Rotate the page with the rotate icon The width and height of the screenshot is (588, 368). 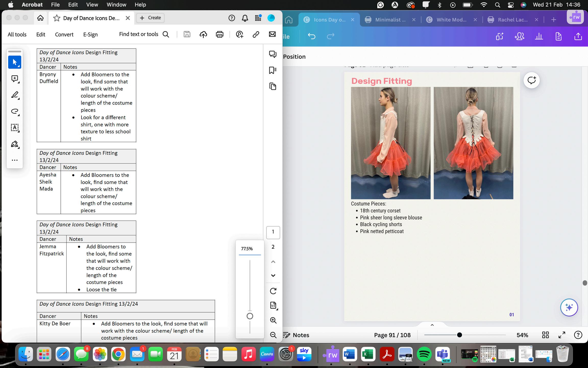(273, 291)
